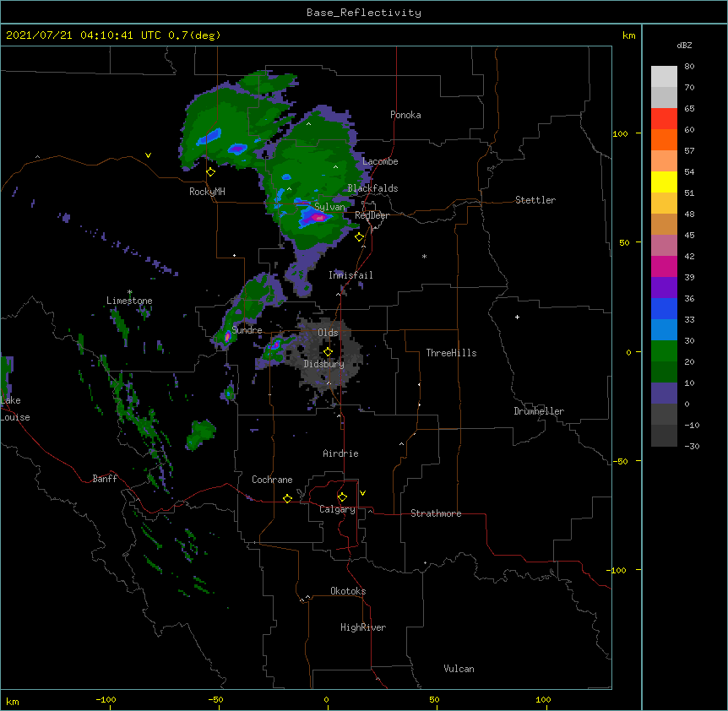Pick the red swatch in the dBZ legend
Viewport: 728px width, 711px height.
point(664,119)
